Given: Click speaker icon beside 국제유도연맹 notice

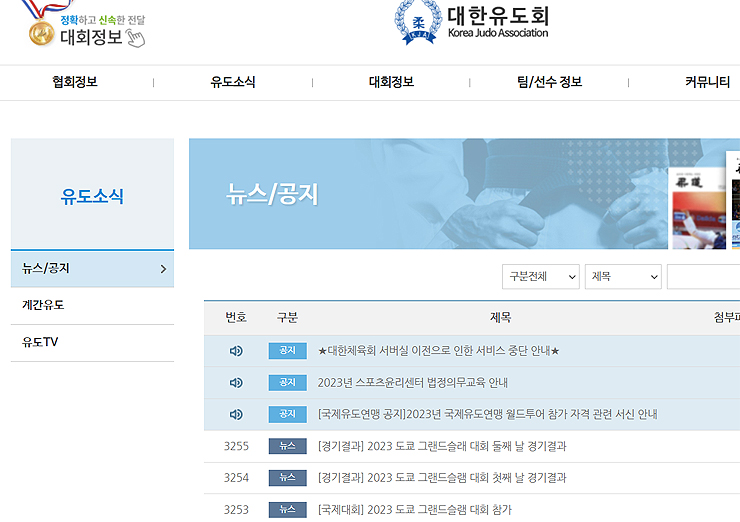Looking at the screenshot, I should pos(236,414).
